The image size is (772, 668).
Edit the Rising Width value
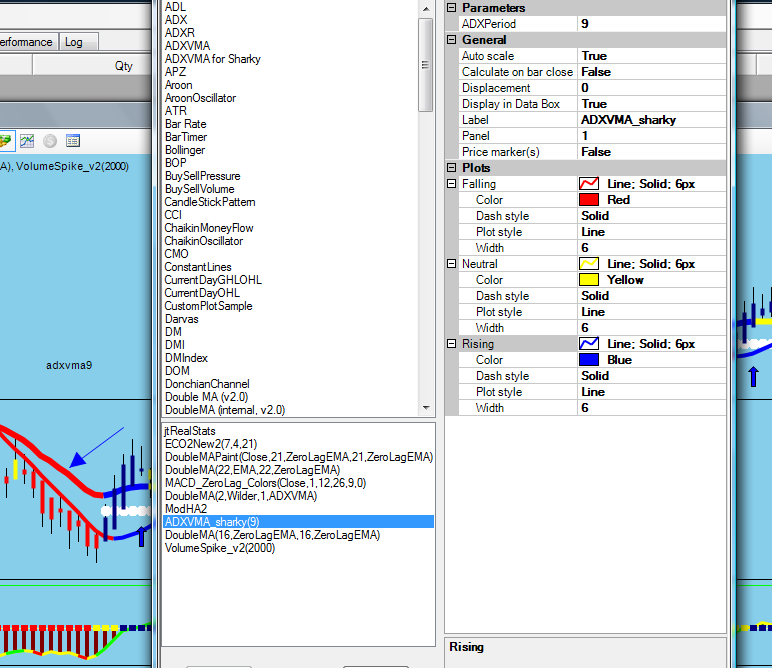(x=651, y=408)
